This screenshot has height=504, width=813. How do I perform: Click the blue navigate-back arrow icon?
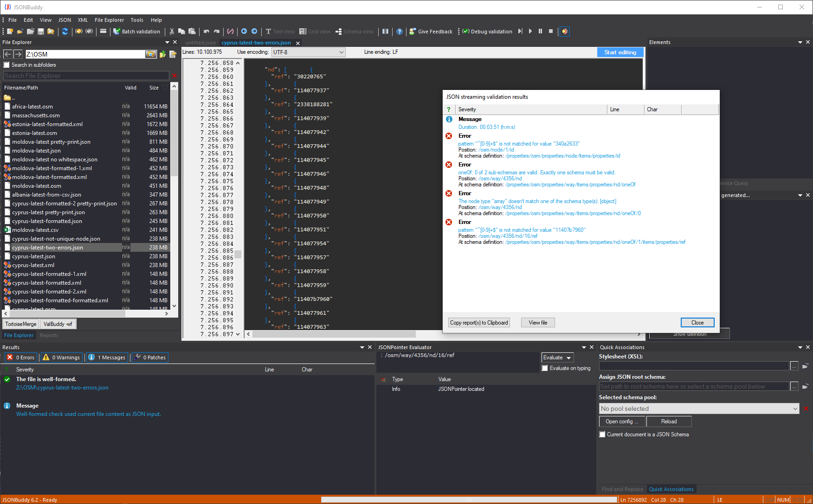pos(244,32)
